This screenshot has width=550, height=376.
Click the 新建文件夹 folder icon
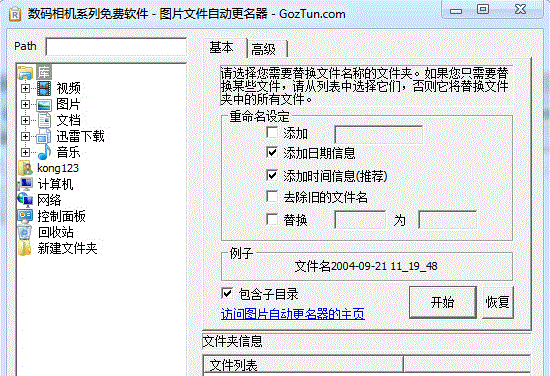click(25, 248)
